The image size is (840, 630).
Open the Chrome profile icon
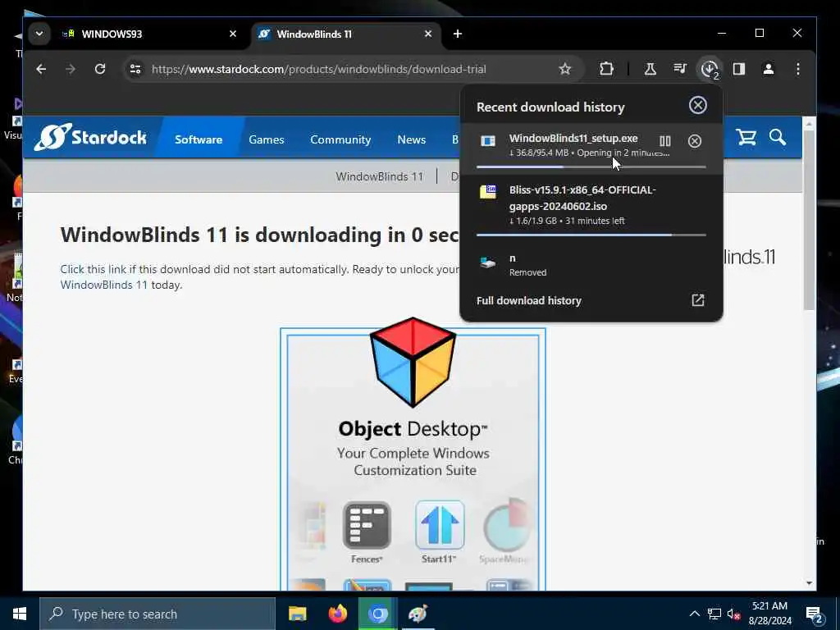[x=768, y=69]
